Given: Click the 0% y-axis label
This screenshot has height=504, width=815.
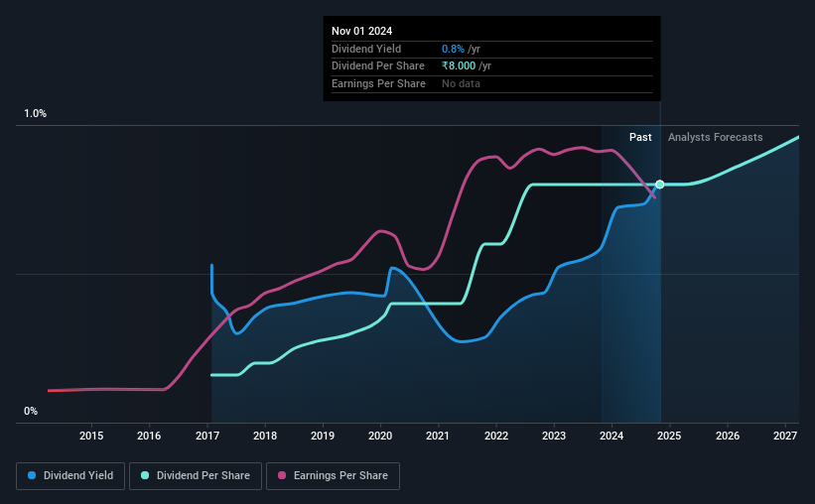Looking at the screenshot, I should [31, 411].
